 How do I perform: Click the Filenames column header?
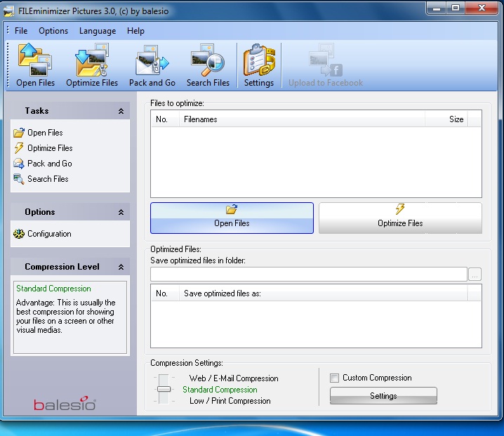(302, 119)
